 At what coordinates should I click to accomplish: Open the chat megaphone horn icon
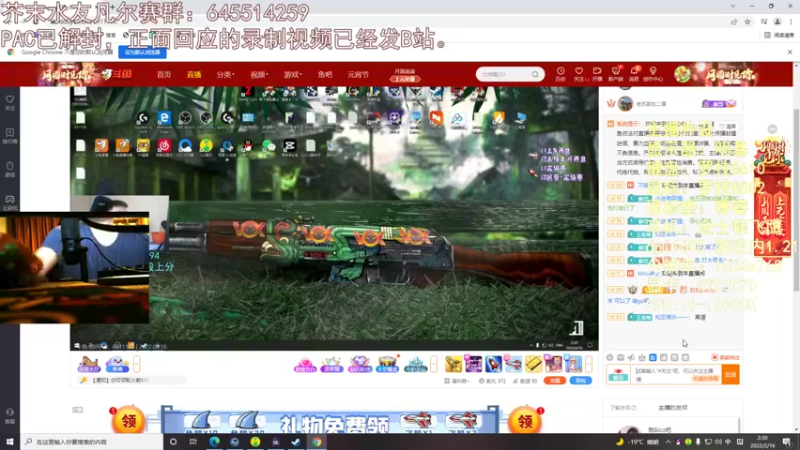point(631,358)
